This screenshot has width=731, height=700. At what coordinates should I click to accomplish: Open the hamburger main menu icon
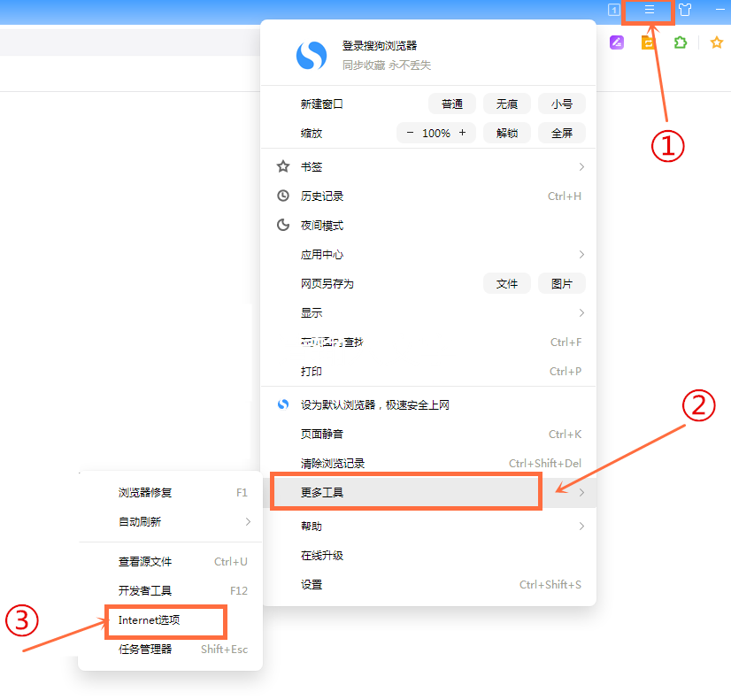click(649, 12)
